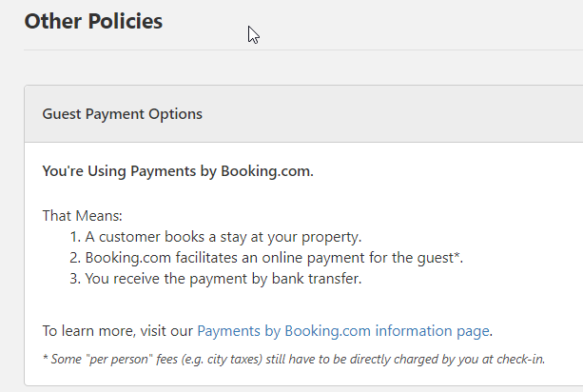Select the "Booking.com facilitates an online payment" item

click(271, 258)
